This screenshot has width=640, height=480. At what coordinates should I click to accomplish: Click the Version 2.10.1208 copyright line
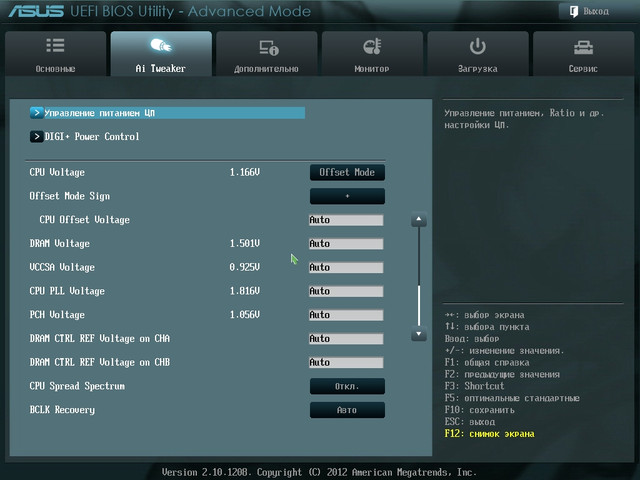(319, 472)
